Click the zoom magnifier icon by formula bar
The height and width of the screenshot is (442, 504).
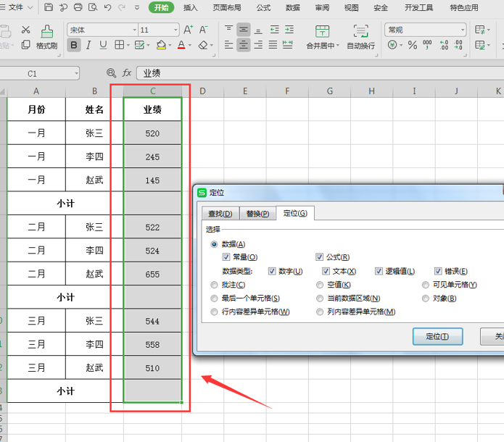click(x=111, y=73)
